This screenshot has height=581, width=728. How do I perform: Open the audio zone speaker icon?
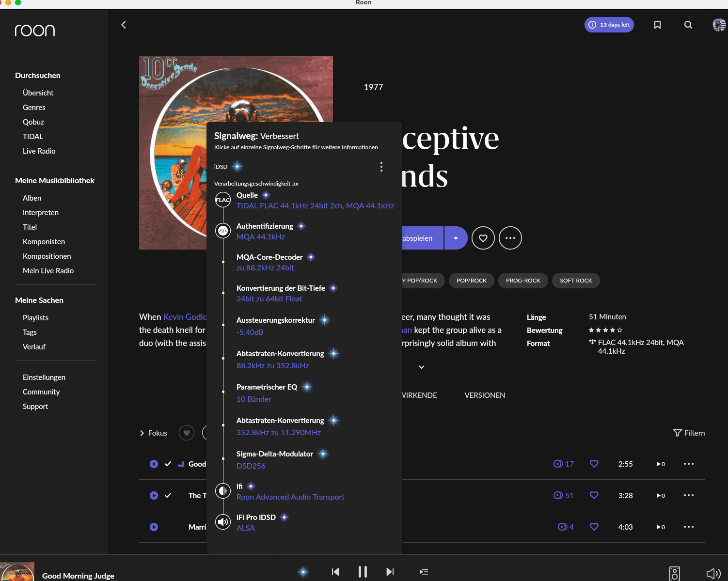click(675, 574)
